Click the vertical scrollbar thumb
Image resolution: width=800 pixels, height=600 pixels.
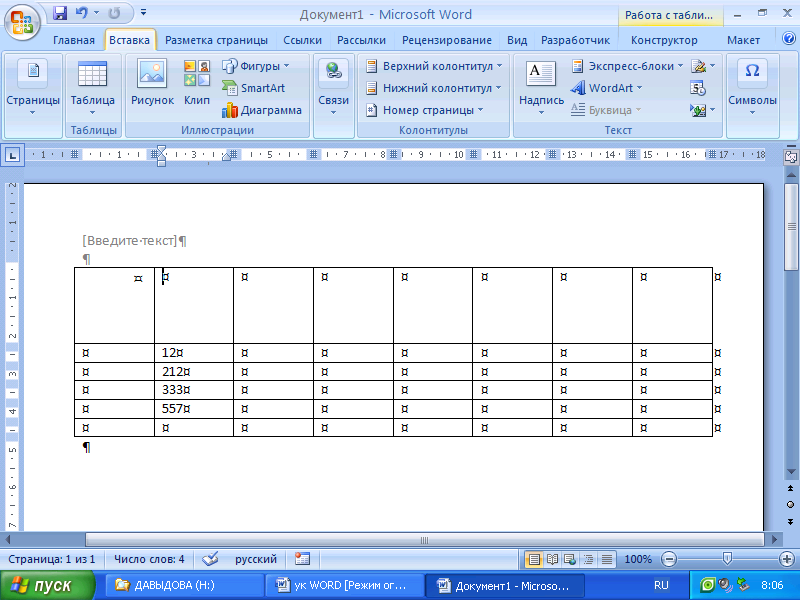(x=791, y=227)
